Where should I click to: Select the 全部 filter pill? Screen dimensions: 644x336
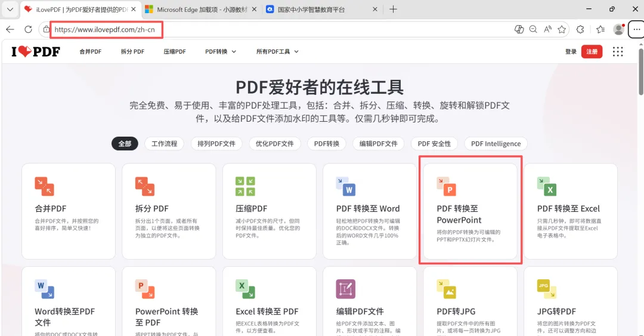click(x=125, y=143)
